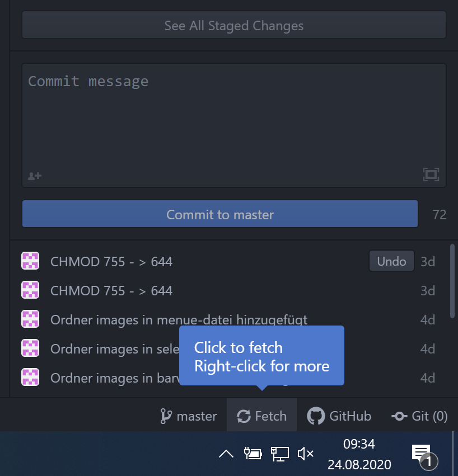Open the master branch selector
The width and height of the screenshot is (458, 476).
[x=189, y=416]
